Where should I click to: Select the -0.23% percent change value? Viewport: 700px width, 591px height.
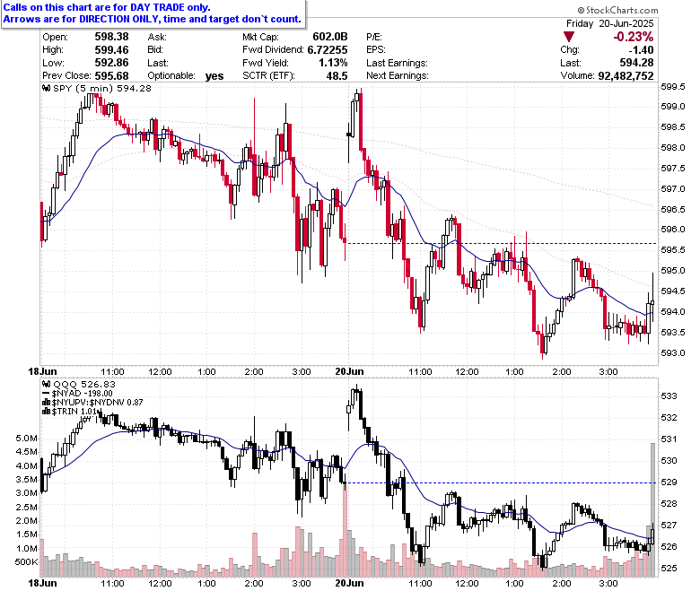point(634,37)
